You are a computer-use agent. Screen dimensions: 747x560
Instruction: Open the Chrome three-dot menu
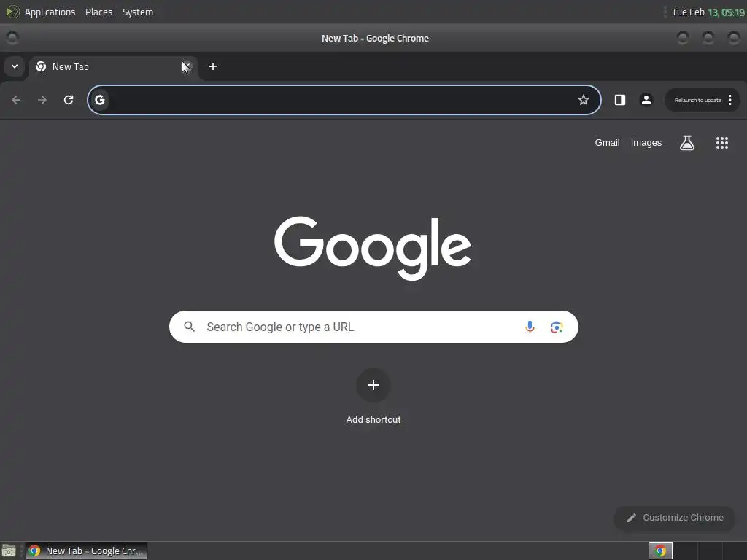point(729,100)
